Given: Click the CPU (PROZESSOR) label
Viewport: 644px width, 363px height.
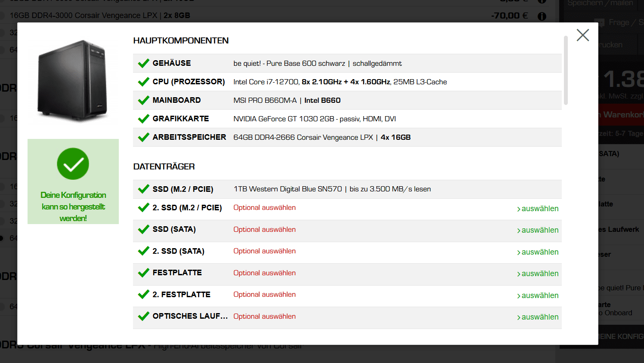Looking at the screenshot, I should (189, 82).
